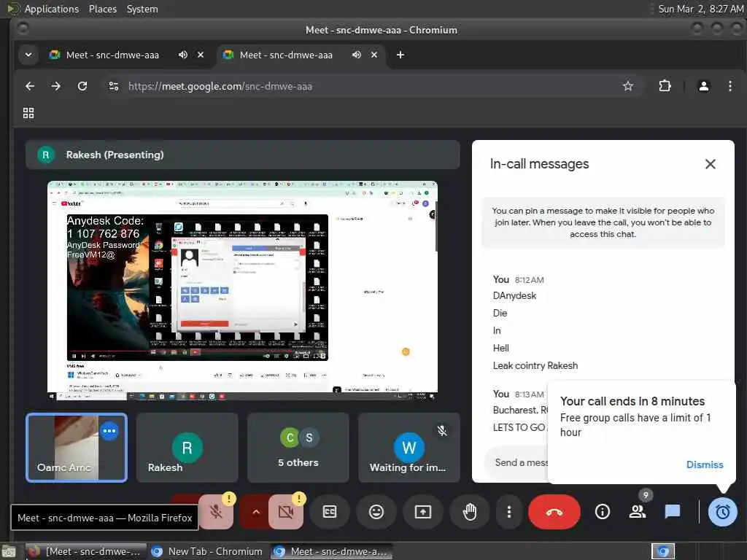Turn on the camera button

(286, 512)
